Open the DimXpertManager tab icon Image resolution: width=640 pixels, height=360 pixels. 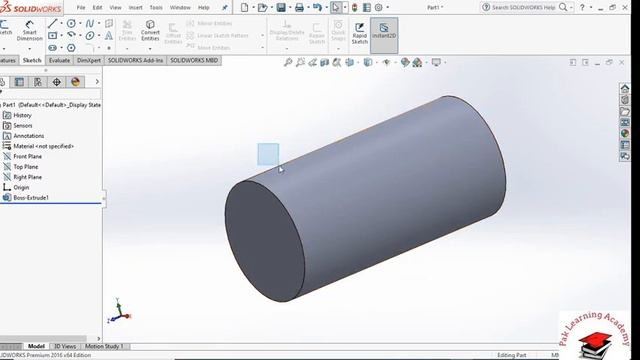(57, 82)
